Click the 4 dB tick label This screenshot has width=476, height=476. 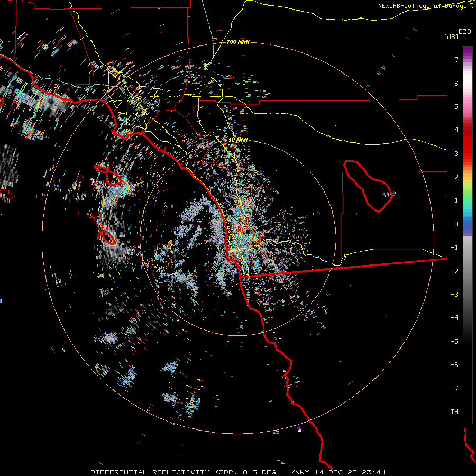(x=456, y=130)
